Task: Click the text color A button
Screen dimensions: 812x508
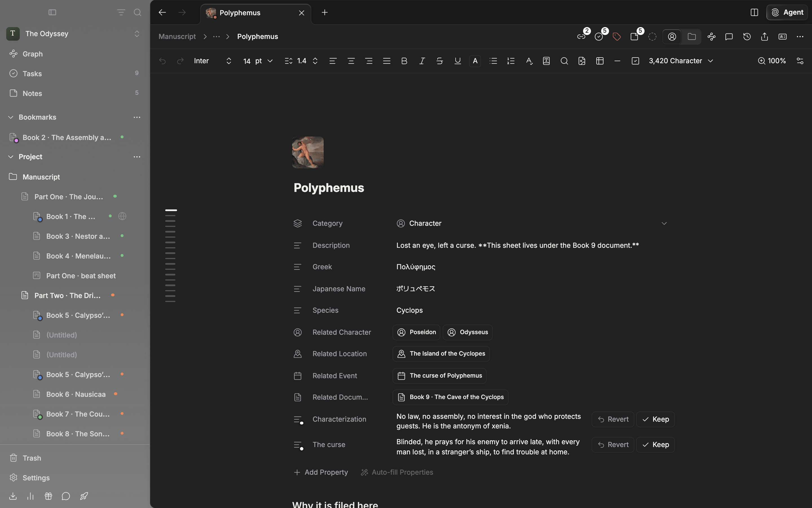Action: (475, 61)
